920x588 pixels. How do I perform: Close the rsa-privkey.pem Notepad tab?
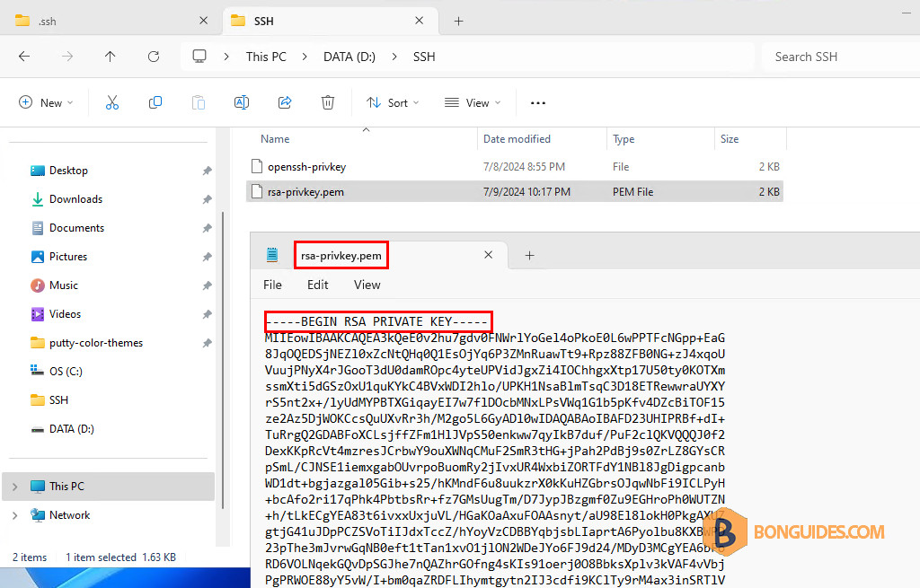(488, 254)
